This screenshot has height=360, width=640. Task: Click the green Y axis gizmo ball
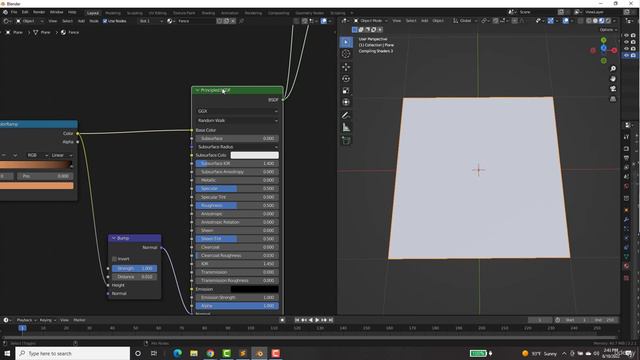click(604, 40)
